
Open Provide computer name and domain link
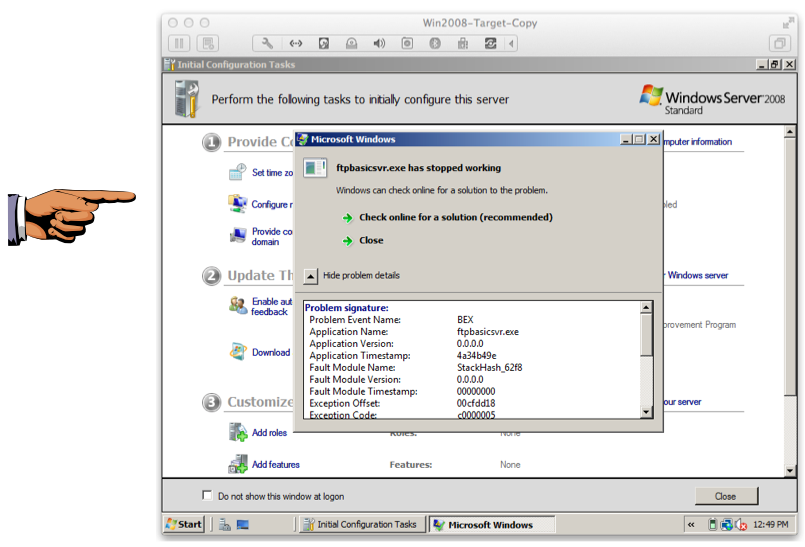click(x=272, y=237)
